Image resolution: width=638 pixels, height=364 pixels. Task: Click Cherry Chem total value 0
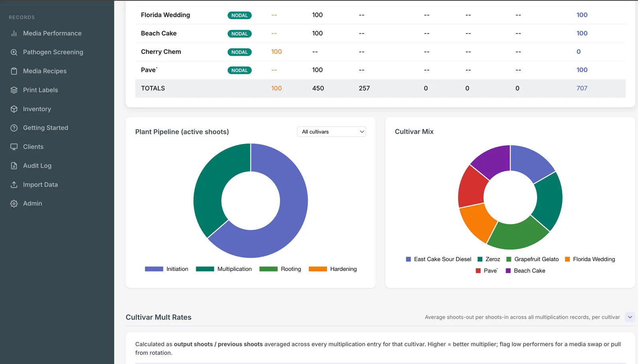pos(579,52)
